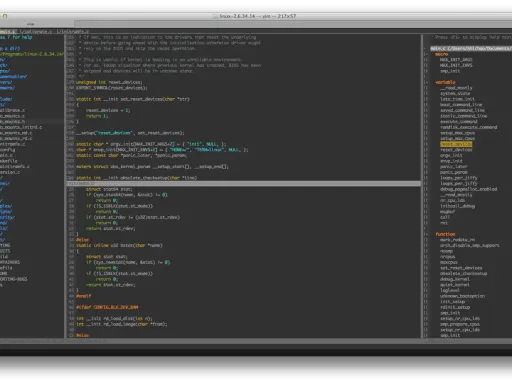Jump to quiet_kernel function tag
Screen dimensions: 512x384
[x=455, y=285]
